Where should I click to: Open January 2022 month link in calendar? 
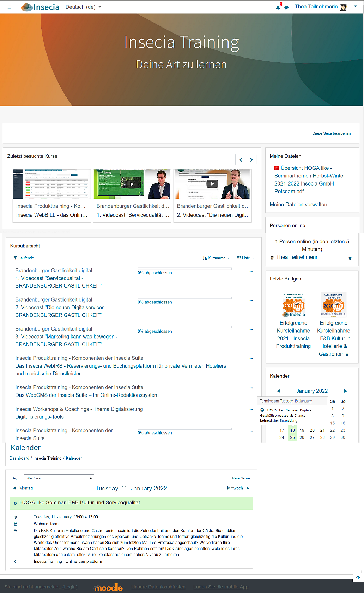point(312,391)
